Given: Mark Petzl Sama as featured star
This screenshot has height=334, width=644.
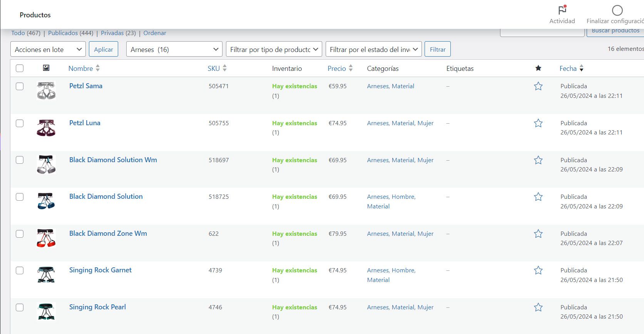Looking at the screenshot, I should tap(538, 86).
